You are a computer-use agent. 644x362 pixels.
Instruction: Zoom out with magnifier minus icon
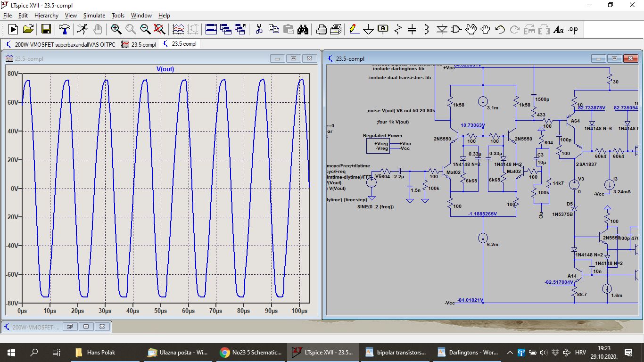pos(145,29)
